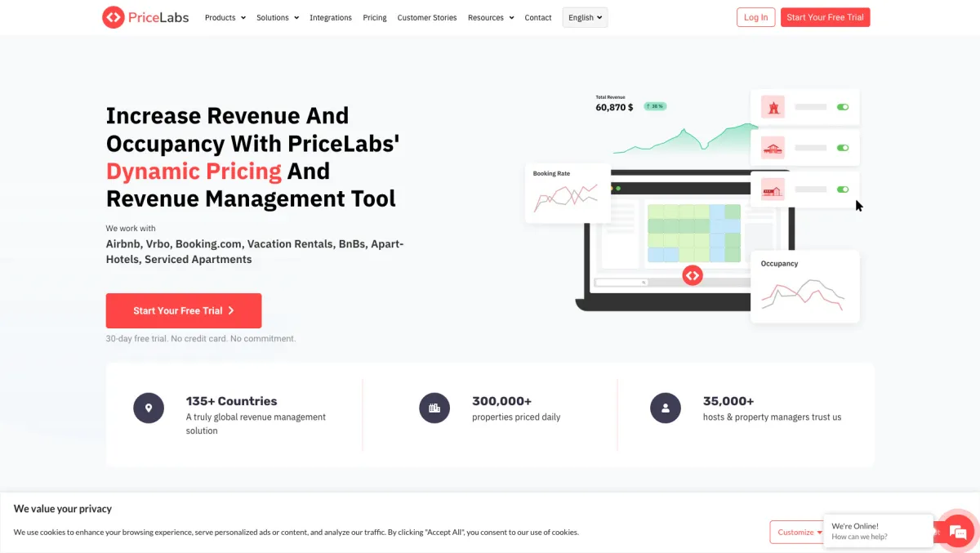The image size is (980, 553).
Task: Click the truly global revenue management text
Action: click(x=256, y=423)
